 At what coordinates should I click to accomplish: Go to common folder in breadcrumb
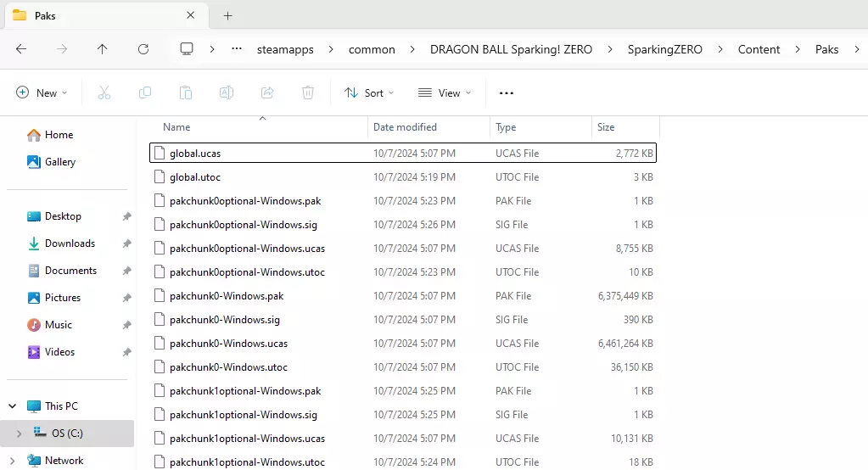point(372,49)
